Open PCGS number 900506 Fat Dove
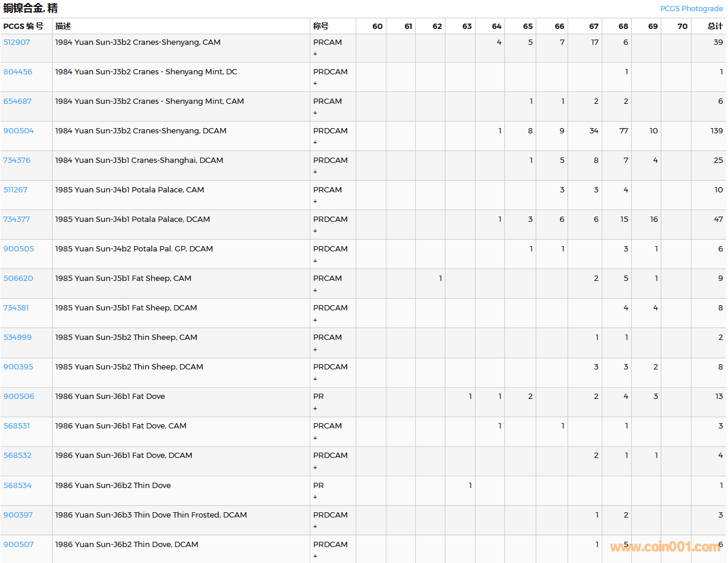Viewport: 728px width, 563px height. [18, 397]
